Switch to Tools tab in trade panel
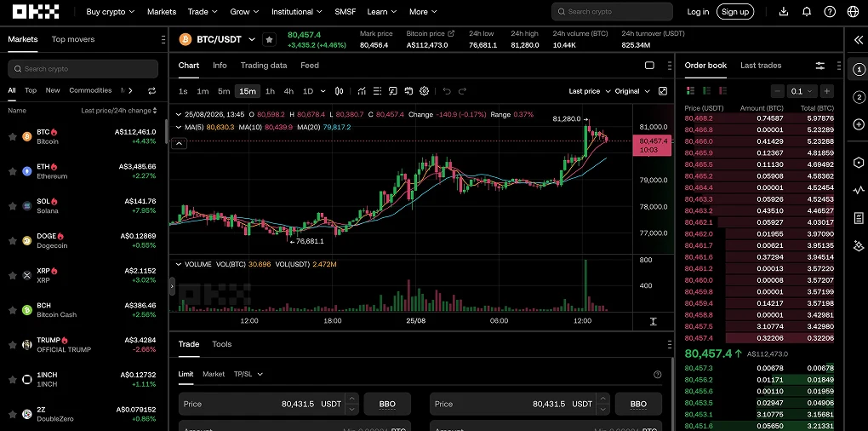This screenshot has width=868, height=431. pos(222,344)
